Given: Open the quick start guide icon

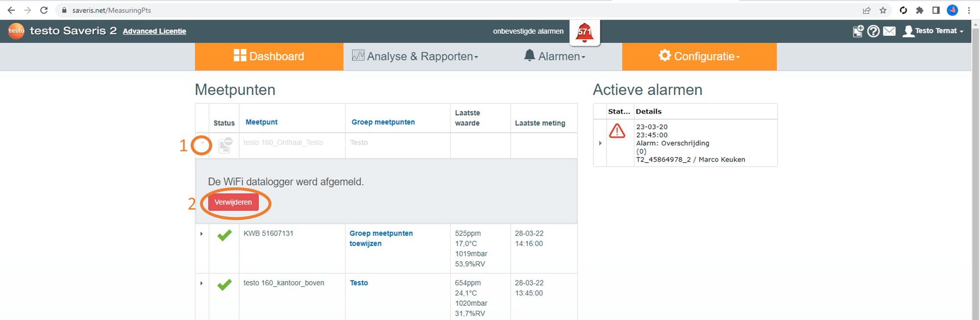Looking at the screenshot, I should click(858, 31).
